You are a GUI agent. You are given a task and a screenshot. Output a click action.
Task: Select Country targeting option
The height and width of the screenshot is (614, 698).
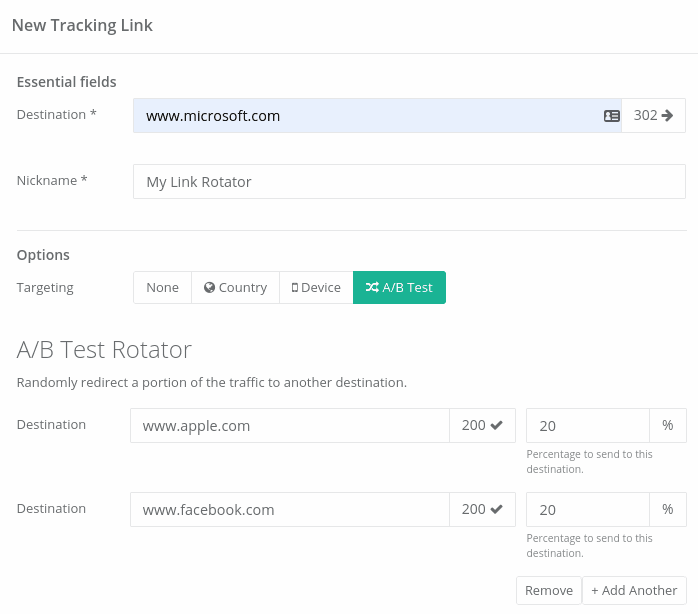pyautogui.click(x=236, y=288)
